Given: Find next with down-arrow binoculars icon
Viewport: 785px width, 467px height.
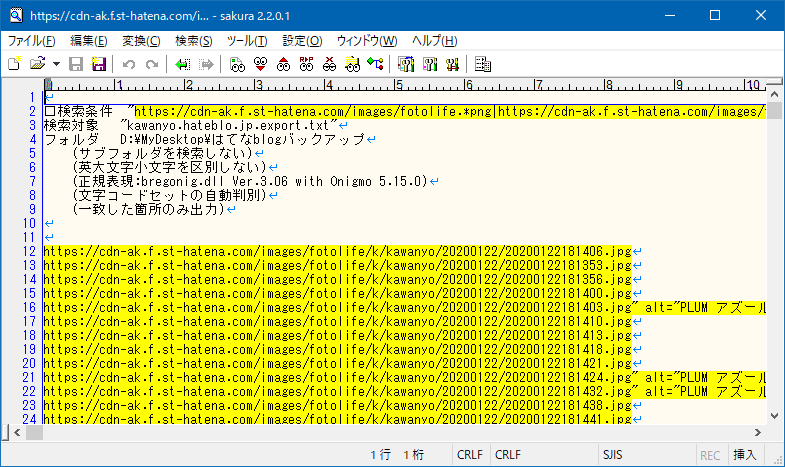Looking at the screenshot, I should (x=260, y=64).
